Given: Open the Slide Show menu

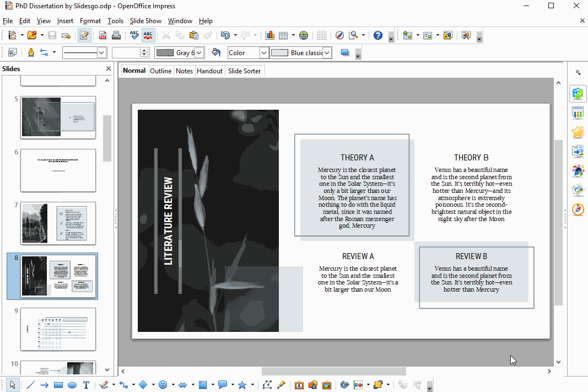Looking at the screenshot, I should click(145, 21).
